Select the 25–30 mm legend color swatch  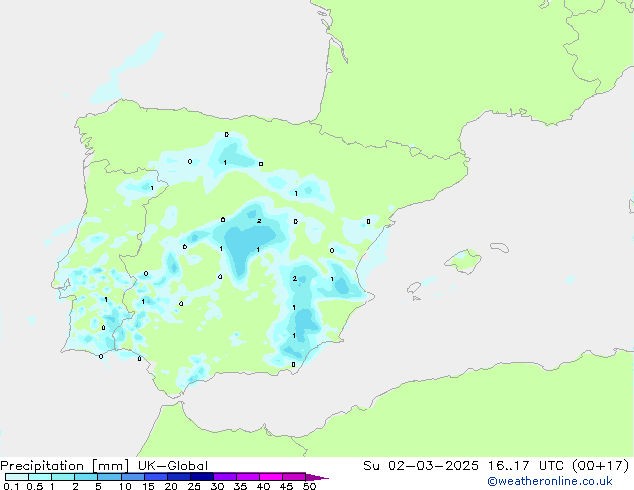[x=202, y=477]
